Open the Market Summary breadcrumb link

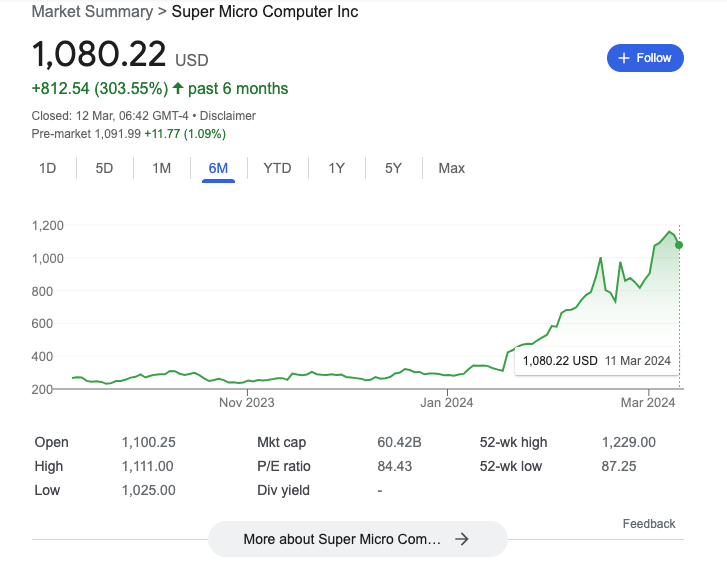tap(92, 12)
